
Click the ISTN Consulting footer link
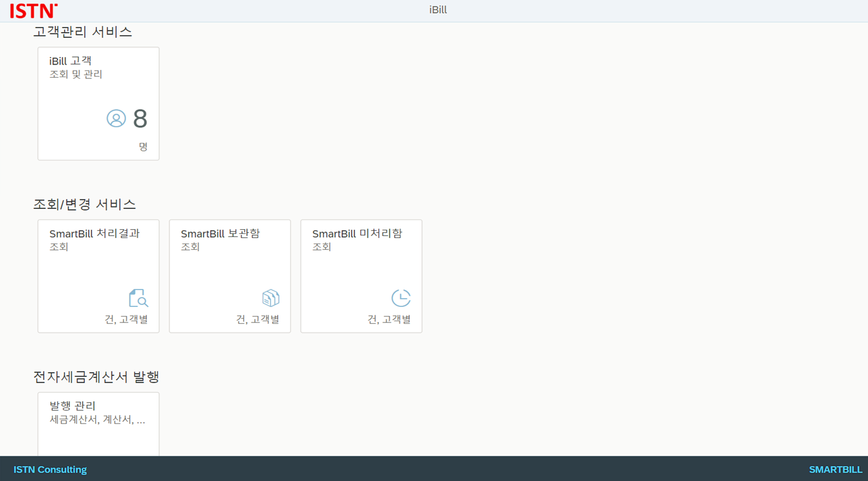(50, 470)
